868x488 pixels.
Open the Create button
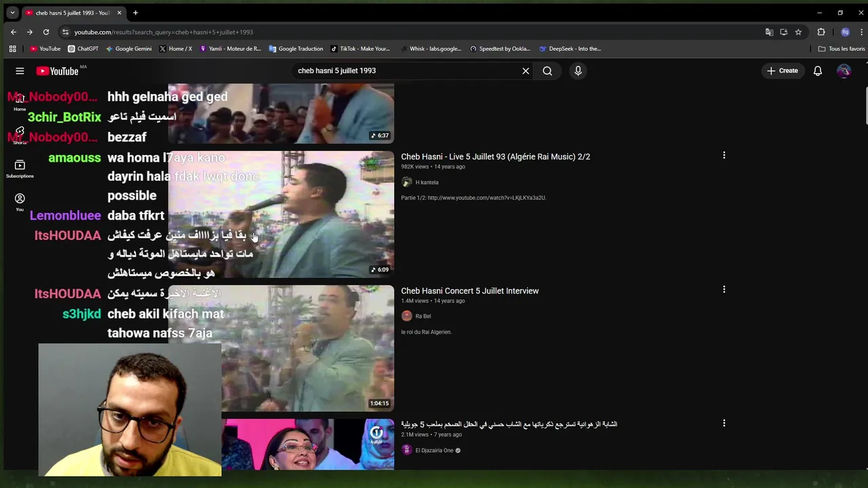(783, 70)
